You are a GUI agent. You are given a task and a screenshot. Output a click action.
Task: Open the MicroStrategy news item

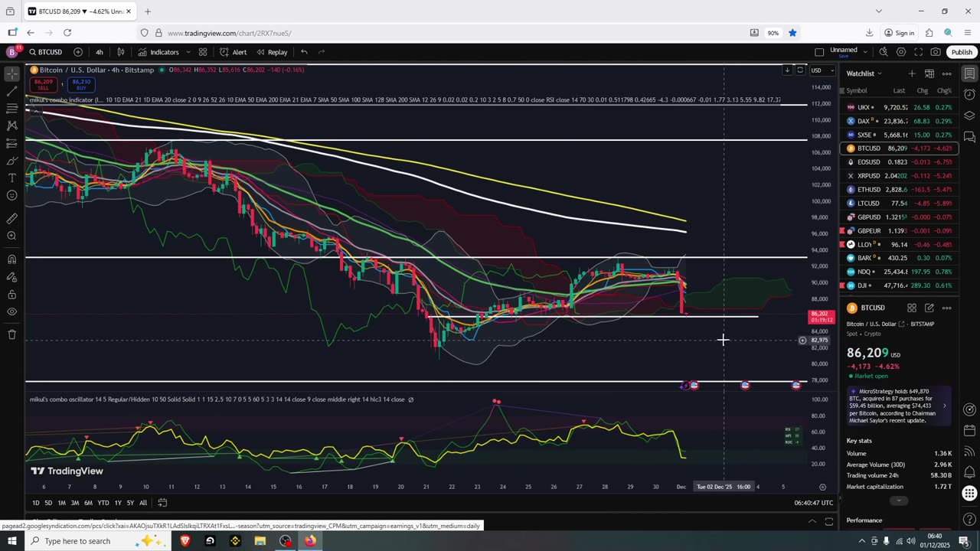tap(899, 406)
